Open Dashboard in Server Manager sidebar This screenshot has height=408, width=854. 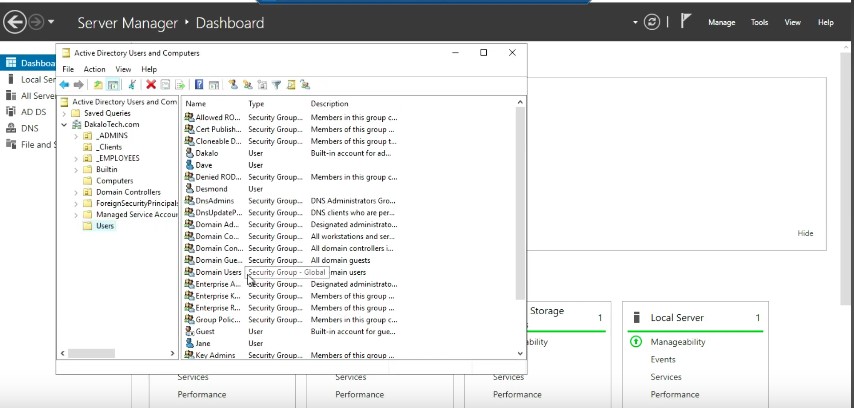tap(30, 63)
